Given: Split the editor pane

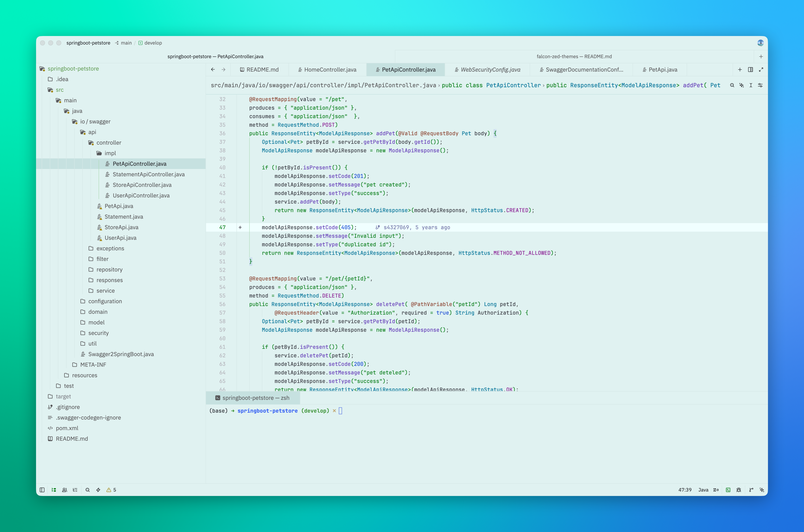Looking at the screenshot, I should click(x=750, y=70).
